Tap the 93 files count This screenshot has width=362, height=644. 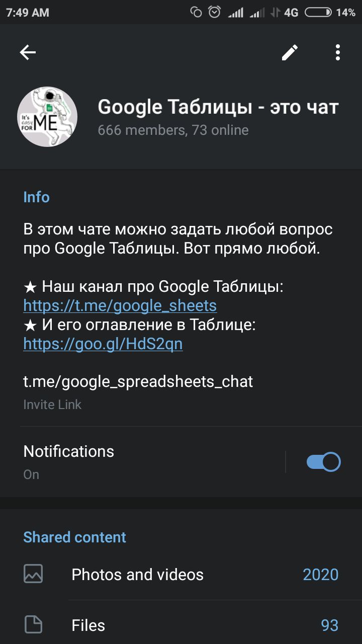point(329,625)
